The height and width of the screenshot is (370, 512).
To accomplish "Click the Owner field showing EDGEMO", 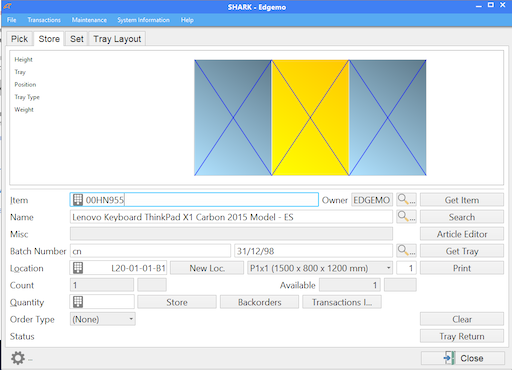I will [372, 200].
